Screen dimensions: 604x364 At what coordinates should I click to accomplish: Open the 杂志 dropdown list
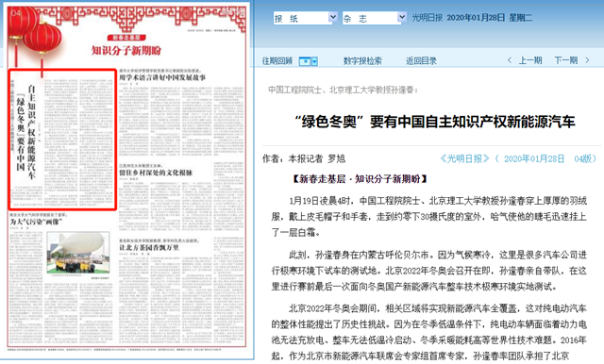tap(375, 18)
